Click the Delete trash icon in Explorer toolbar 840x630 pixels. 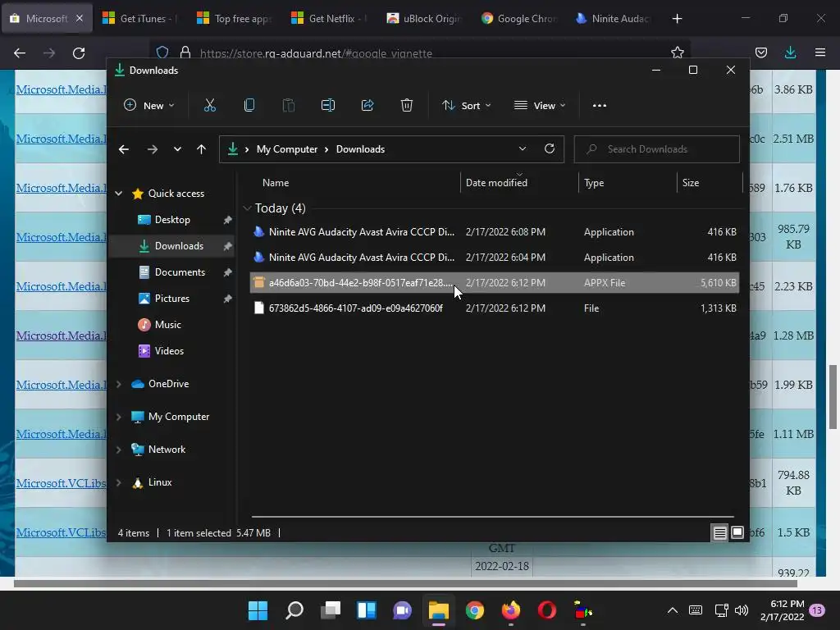coord(407,106)
